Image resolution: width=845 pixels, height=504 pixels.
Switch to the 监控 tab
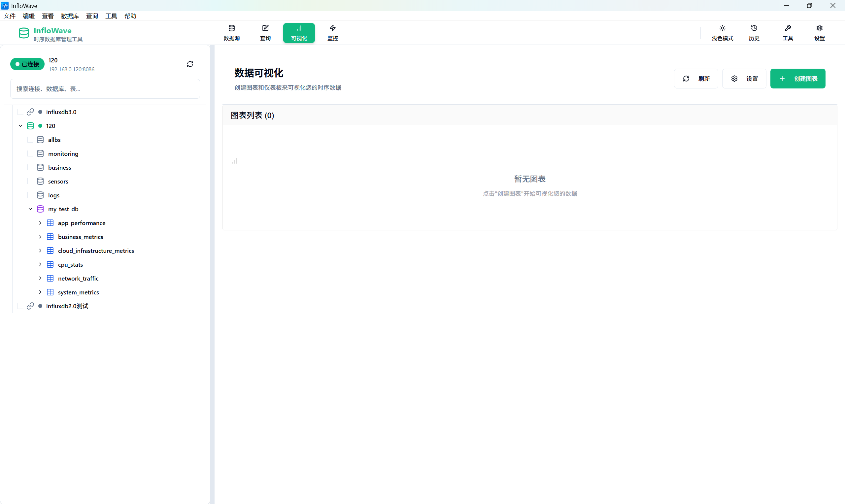(332, 33)
